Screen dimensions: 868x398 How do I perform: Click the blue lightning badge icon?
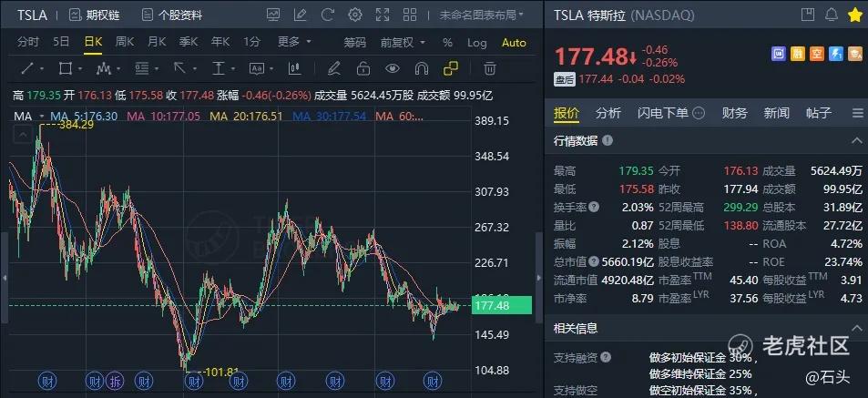pos(835,54)
